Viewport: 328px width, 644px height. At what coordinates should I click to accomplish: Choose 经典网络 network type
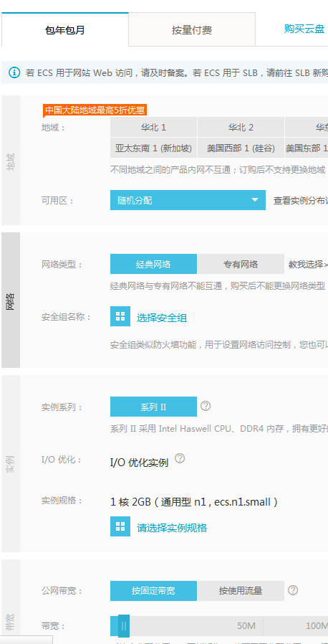pyautogui.click(x=153, y=264)
